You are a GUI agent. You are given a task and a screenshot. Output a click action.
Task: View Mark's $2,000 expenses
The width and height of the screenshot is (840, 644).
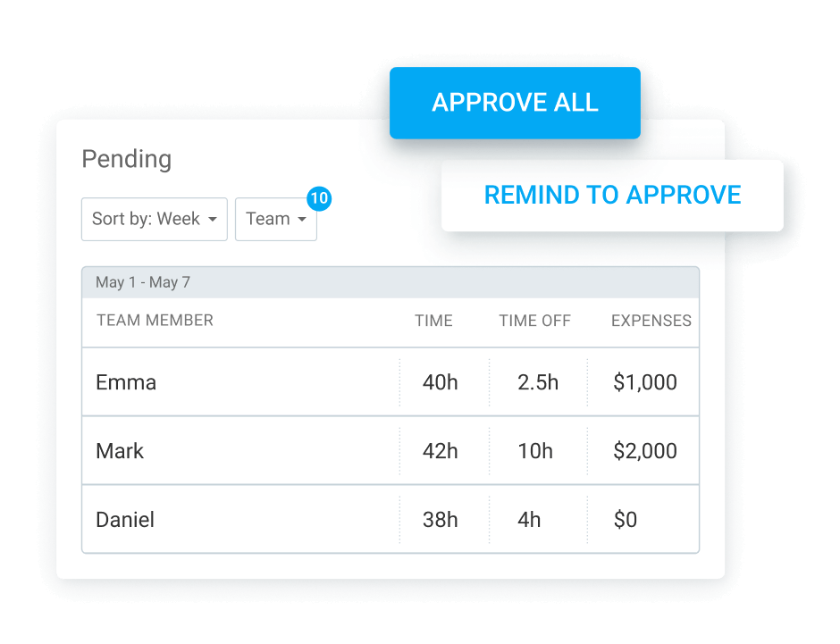(x=644, y=451)
